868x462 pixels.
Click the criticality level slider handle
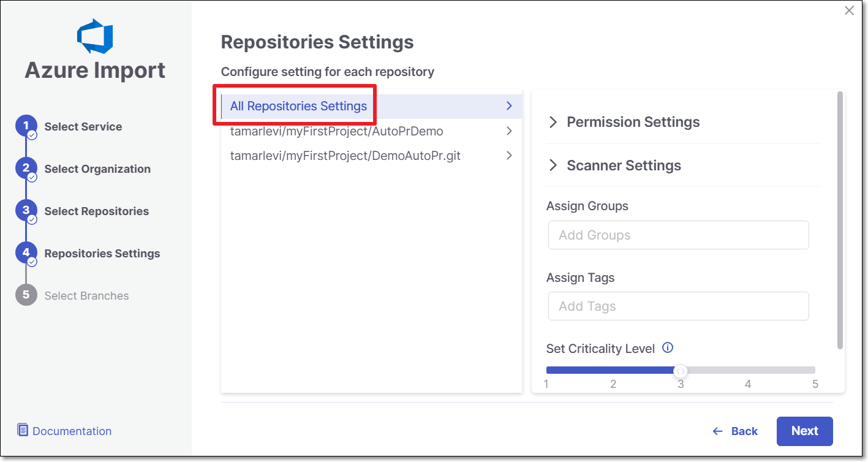coord(680,371)
